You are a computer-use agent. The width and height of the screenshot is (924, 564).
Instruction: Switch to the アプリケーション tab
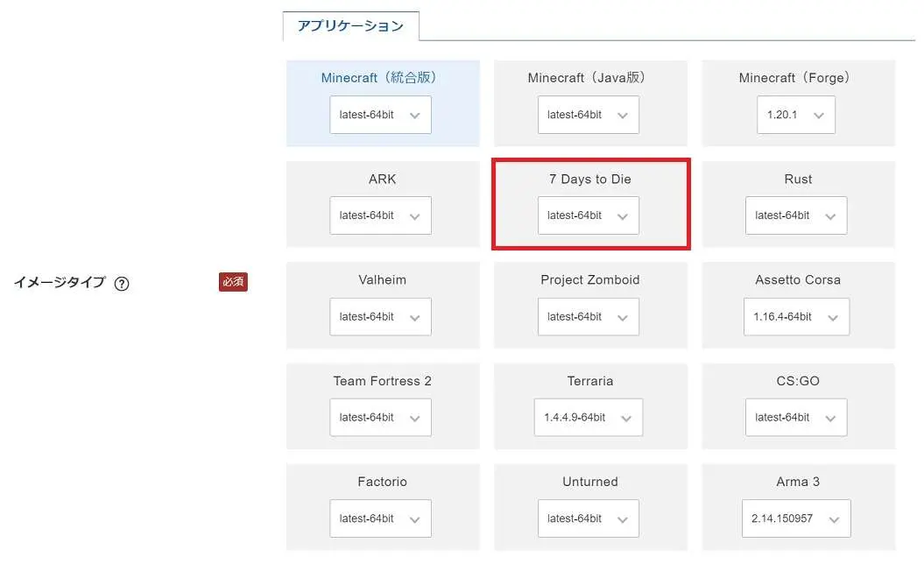point(350,26)
